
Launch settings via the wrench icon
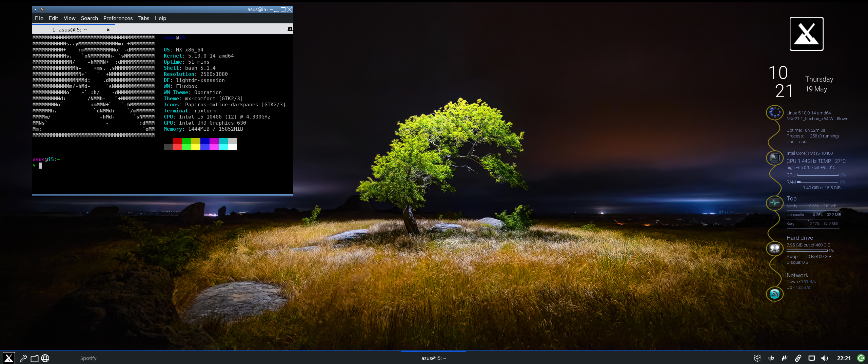click(23, 358)
